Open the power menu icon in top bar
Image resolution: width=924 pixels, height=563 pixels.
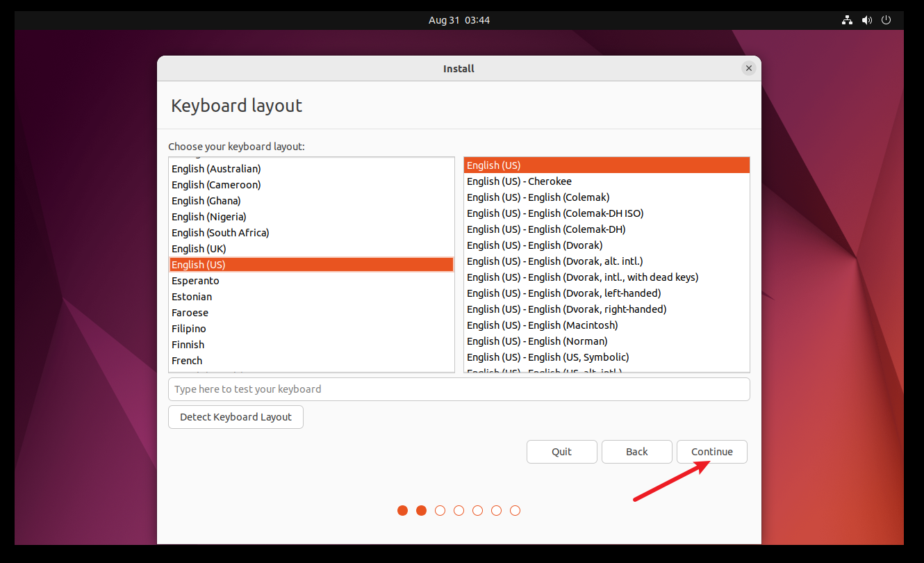886,20
